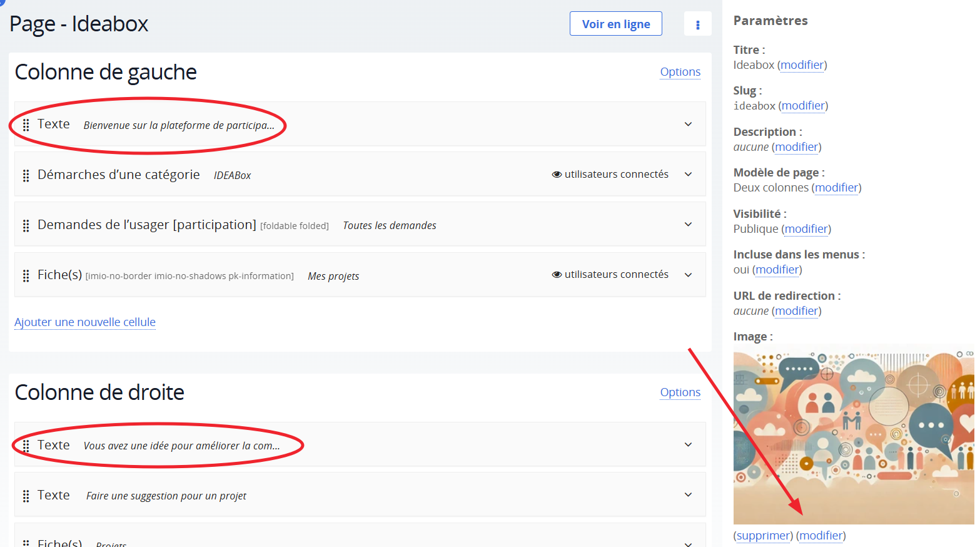Expand the Bienvenue text cell chevron
Viewport: 980px width, 547px height.
click(688, 124)
